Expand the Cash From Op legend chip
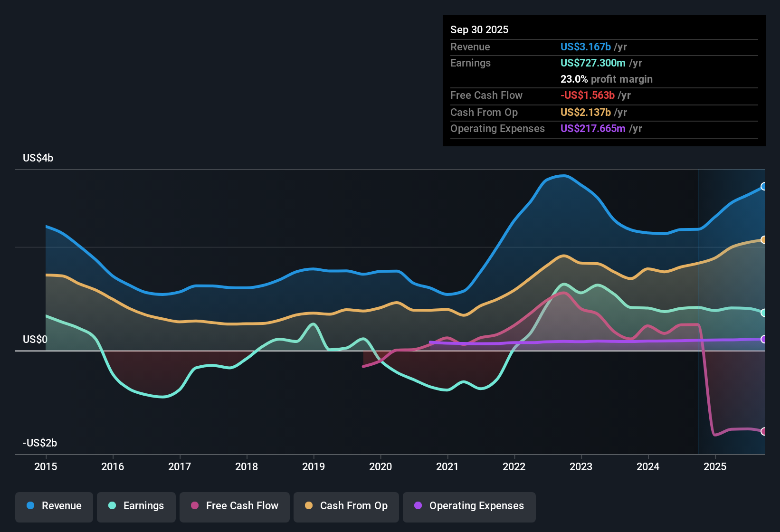The height and width of the screenshot is (532, 780). point(346,506)
